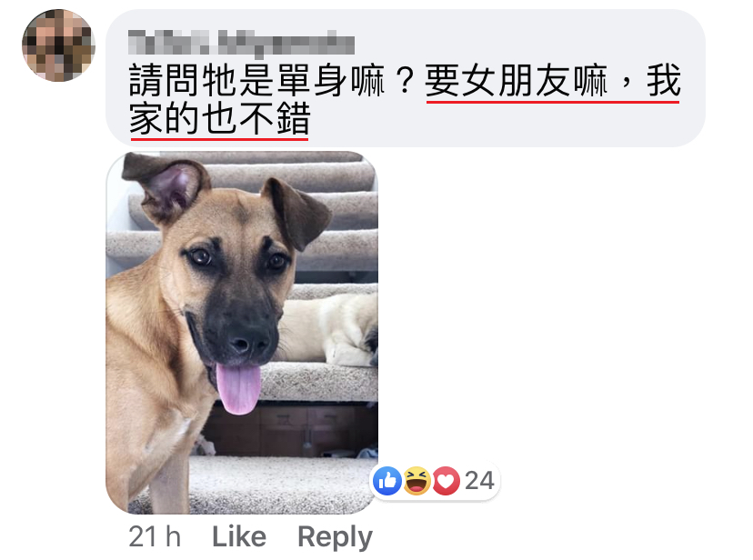The width and height of the screenshot is (753, 560).
Task: Open the blurred commenter name link
Action: [x=242, y=43]
